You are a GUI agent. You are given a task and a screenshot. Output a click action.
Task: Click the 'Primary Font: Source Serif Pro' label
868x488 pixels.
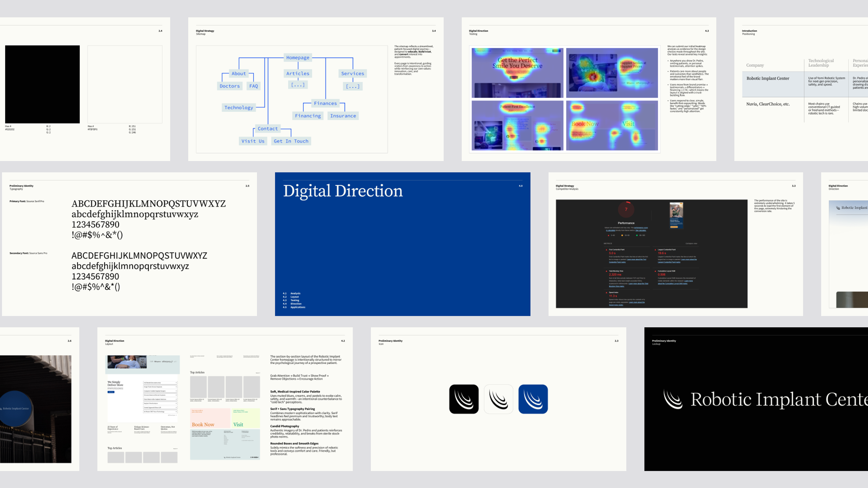(27, 201)
